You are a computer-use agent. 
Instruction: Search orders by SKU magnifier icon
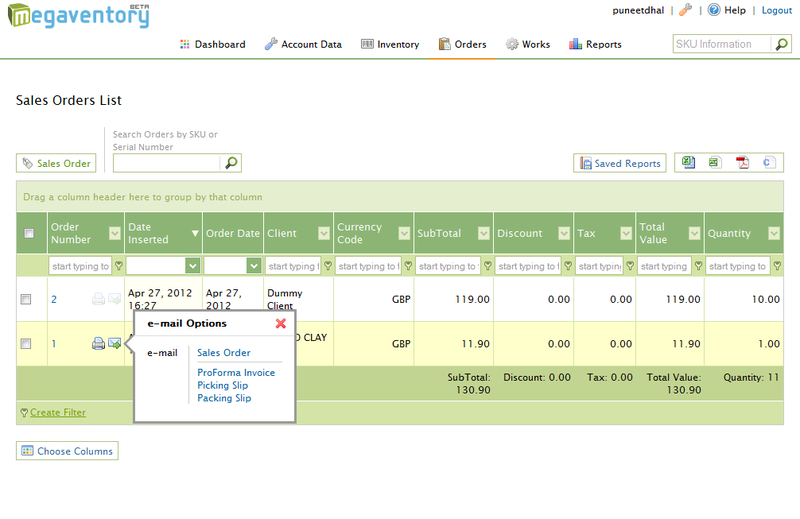(x=231, y=163)
